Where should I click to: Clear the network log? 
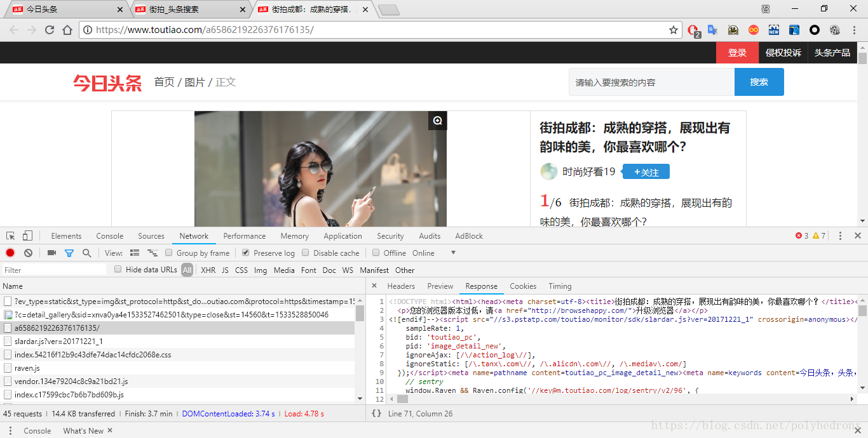tap(28, 253)
